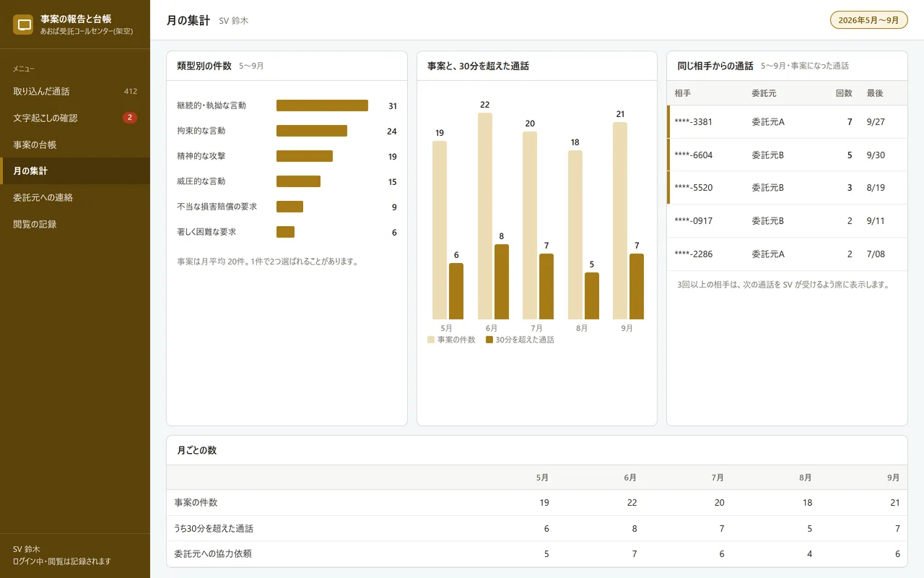Click the 精神的な攻撃 label

[x=201, y=156]
